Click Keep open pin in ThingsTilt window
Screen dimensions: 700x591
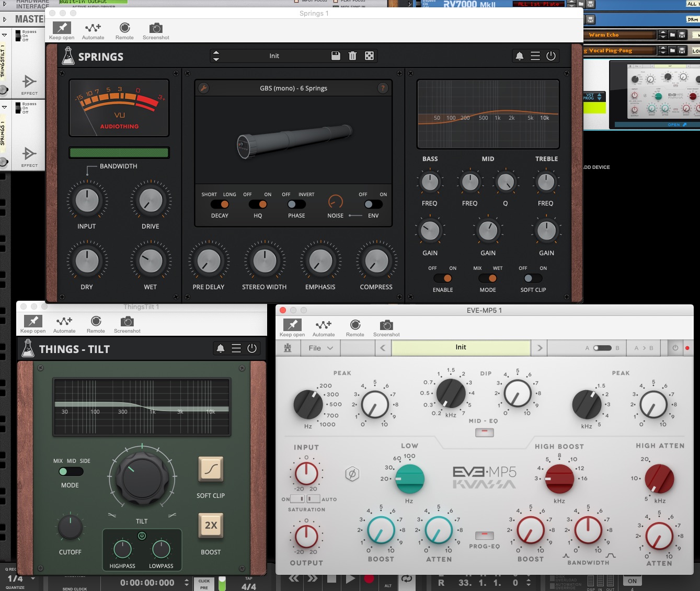point(33,321)
